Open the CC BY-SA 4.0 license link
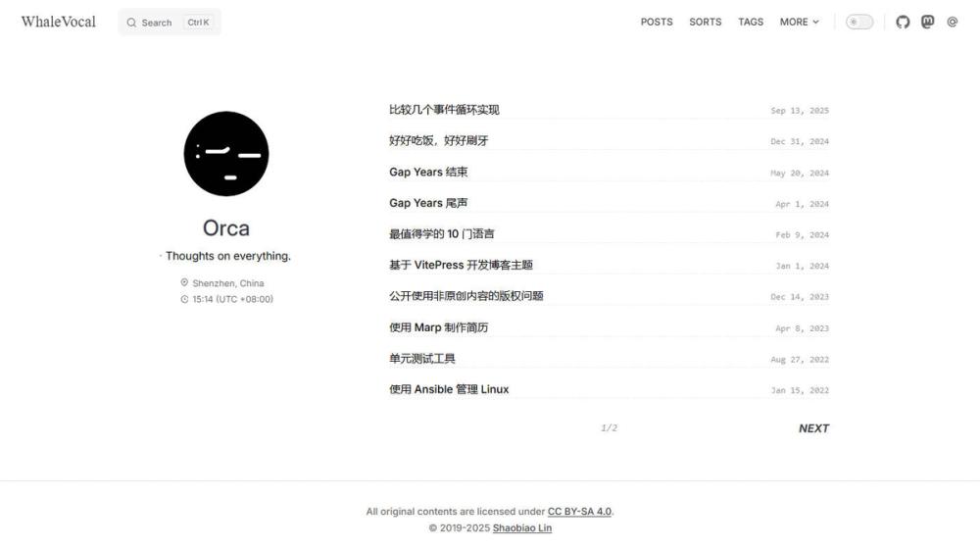 [x=579, y=512]
